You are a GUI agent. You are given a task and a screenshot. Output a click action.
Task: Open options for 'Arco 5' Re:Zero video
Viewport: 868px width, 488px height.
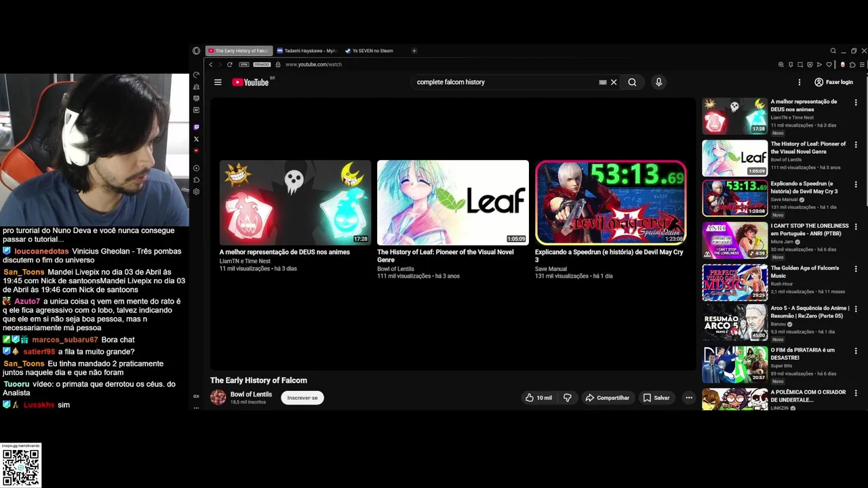856,308
